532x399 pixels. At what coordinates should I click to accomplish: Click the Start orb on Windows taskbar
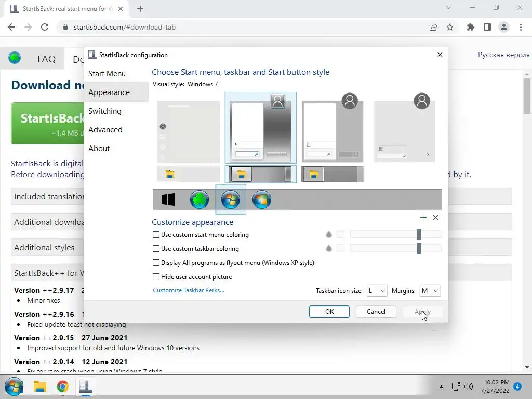(14, 387)
